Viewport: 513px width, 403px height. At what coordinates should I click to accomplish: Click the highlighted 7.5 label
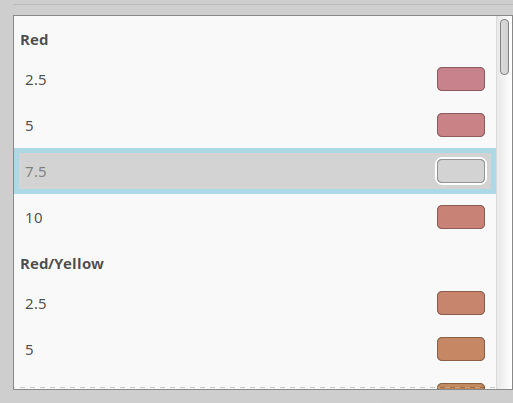[x=36, y=172]
